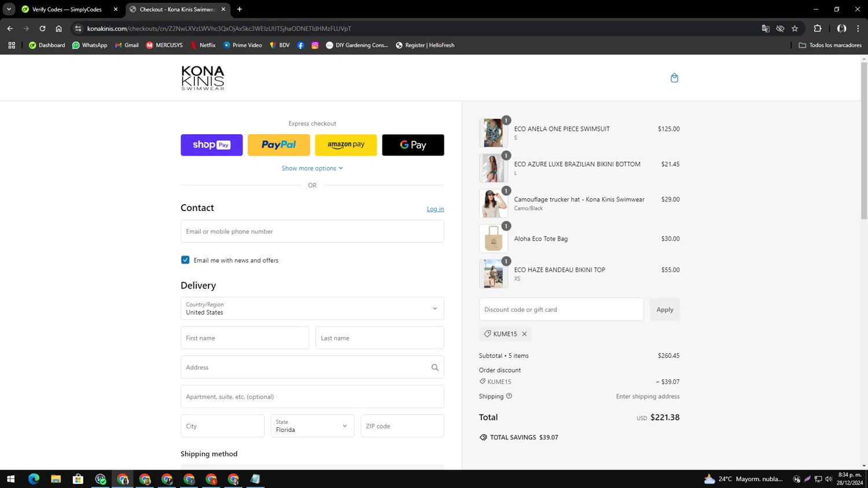
Task: Bookmark this page with the star icon
Action: [795, 28]
